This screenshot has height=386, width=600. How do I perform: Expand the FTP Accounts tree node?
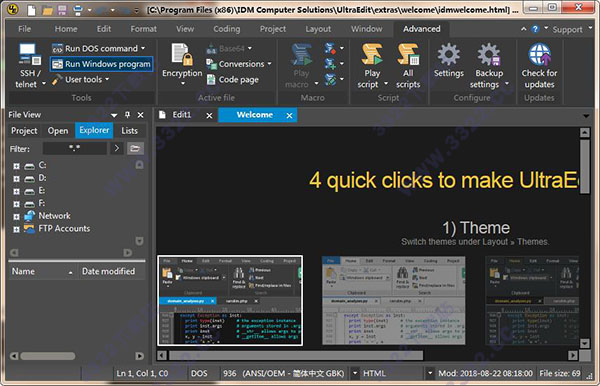click(16, 229)
